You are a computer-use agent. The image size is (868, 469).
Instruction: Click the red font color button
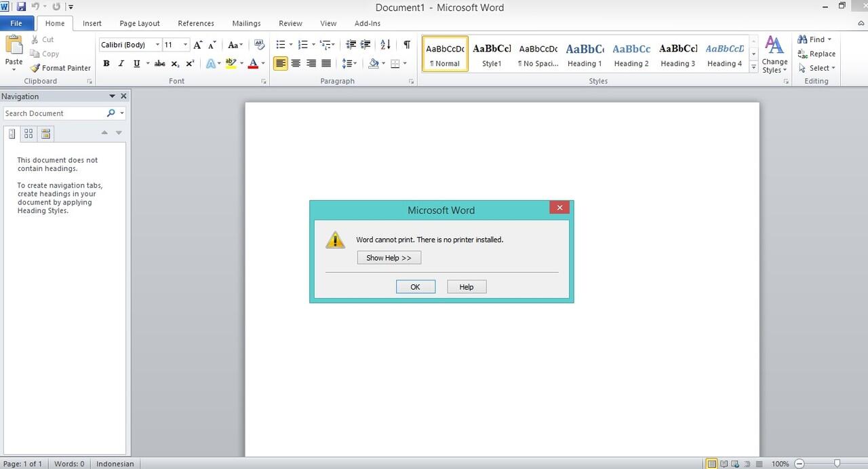coord(253,63)
